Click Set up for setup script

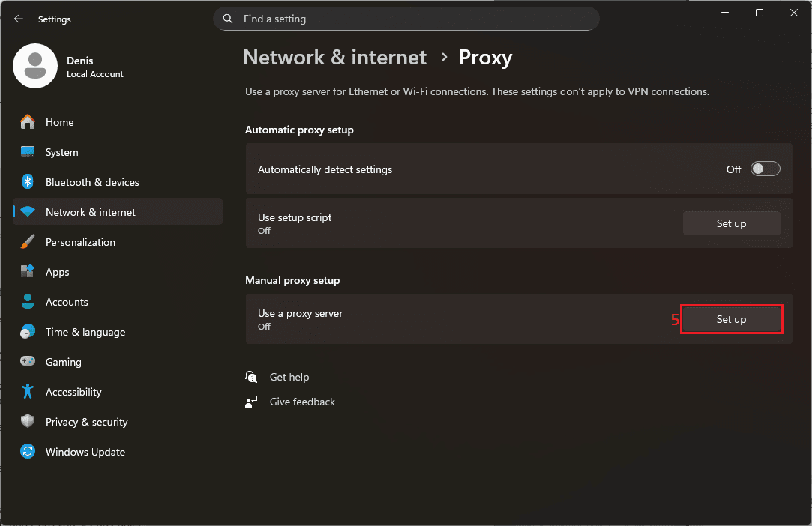pos(731,223)
